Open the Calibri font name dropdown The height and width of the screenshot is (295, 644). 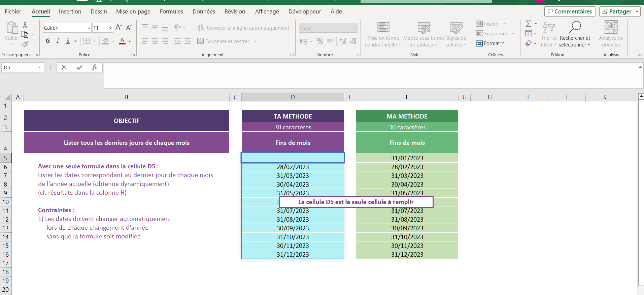point(89,28)
